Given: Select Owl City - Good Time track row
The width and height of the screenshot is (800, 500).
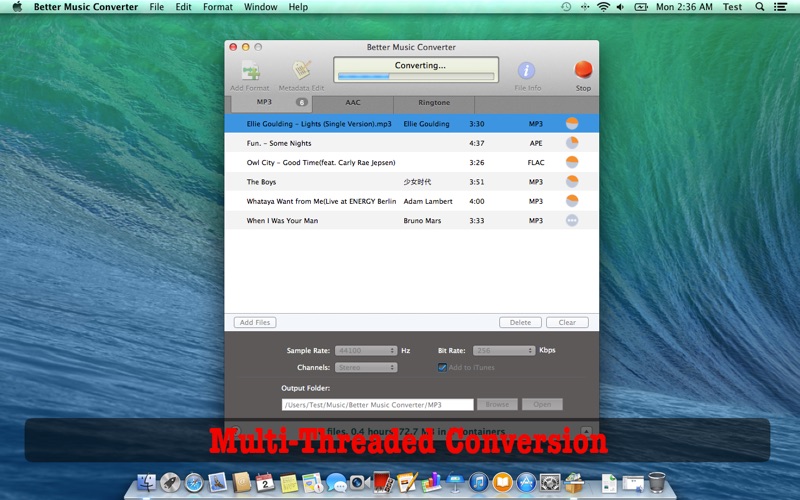Looking at the screenshot, I should click(x=412, y=162).
